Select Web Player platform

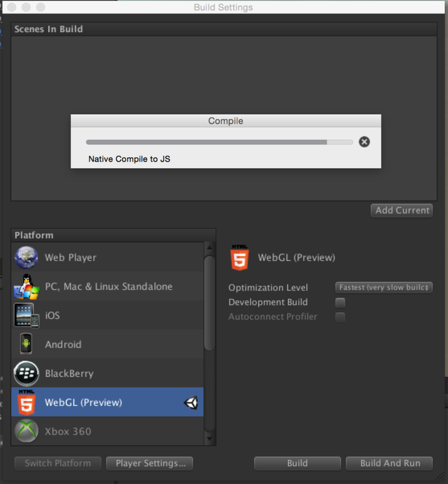pos(108,258)
